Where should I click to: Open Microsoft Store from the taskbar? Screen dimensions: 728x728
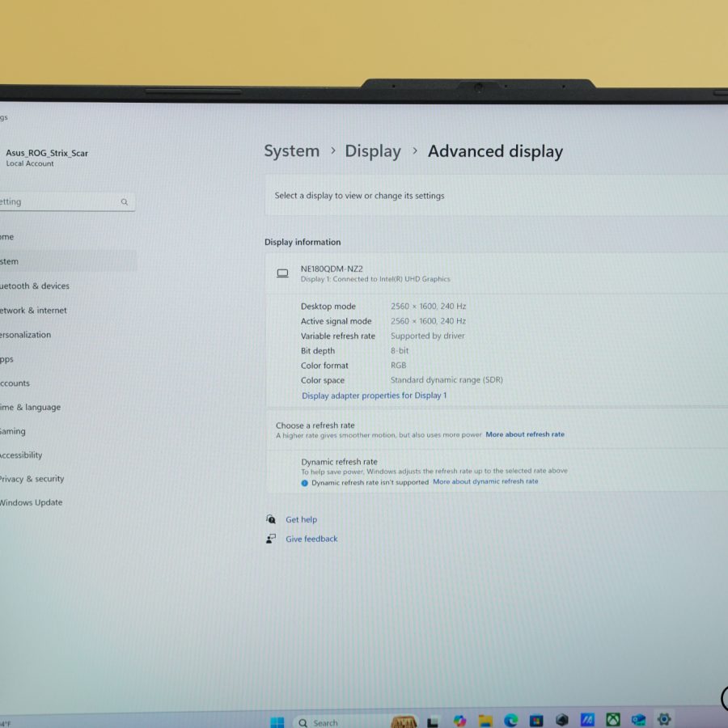(536, 720)
